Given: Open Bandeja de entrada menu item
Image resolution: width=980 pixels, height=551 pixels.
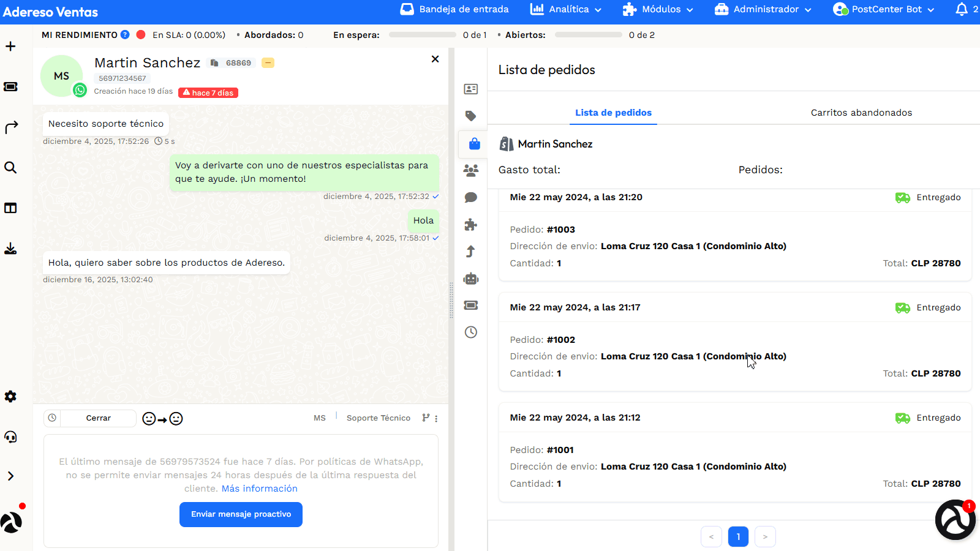Looking at the screenshot, I should pyautogui.click(x=454, y=9).
